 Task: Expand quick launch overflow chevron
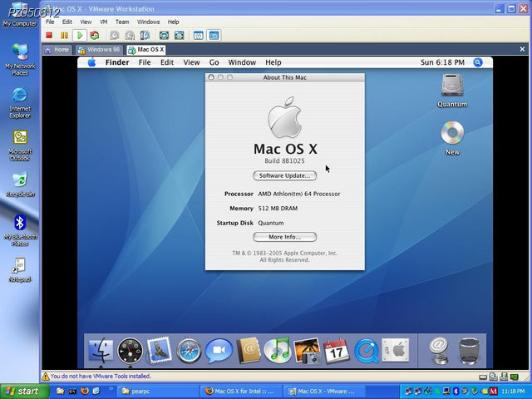pos(111,389)
